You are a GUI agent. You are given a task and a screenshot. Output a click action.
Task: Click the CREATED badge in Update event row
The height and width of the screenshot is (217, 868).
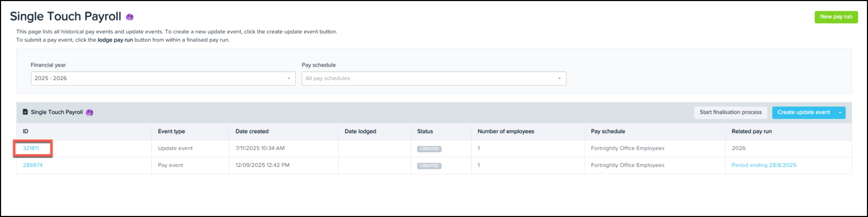[429, 149]
